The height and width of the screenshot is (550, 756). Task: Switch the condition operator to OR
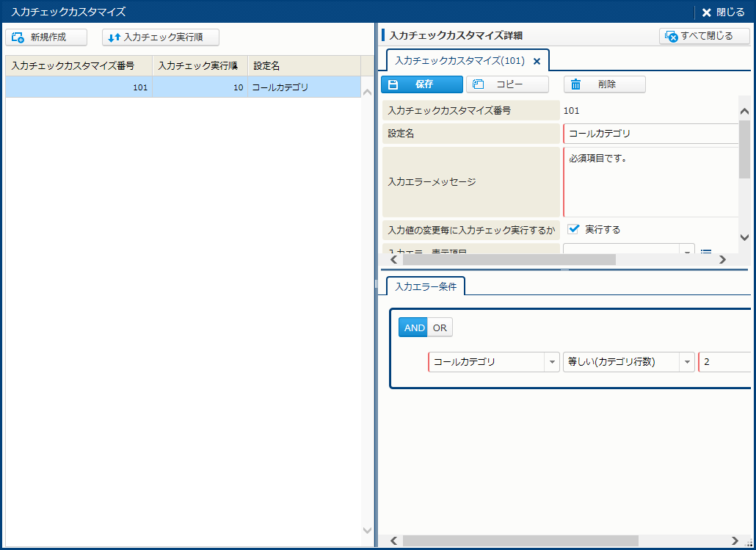tap(440, 328)
